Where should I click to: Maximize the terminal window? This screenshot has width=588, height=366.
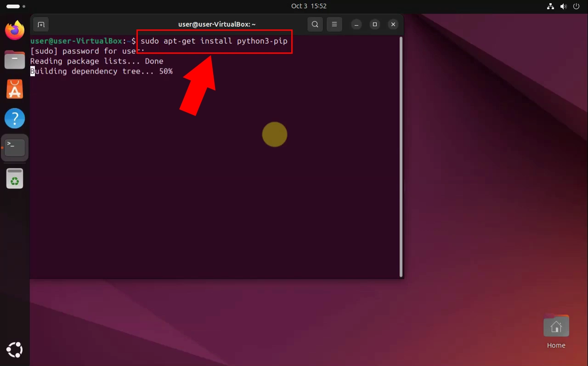(375, 24)
